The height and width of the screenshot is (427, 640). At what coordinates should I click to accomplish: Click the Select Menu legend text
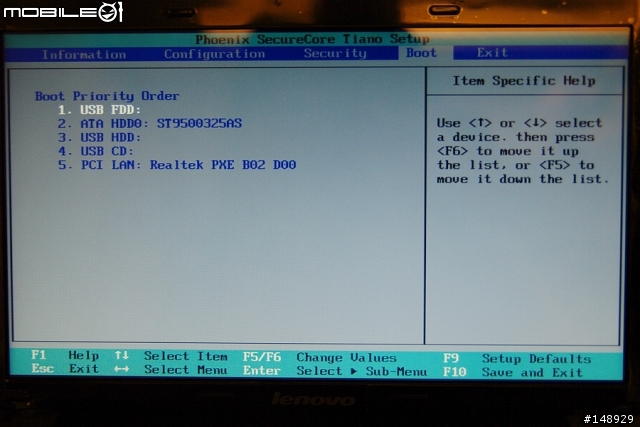click(186, 370)
